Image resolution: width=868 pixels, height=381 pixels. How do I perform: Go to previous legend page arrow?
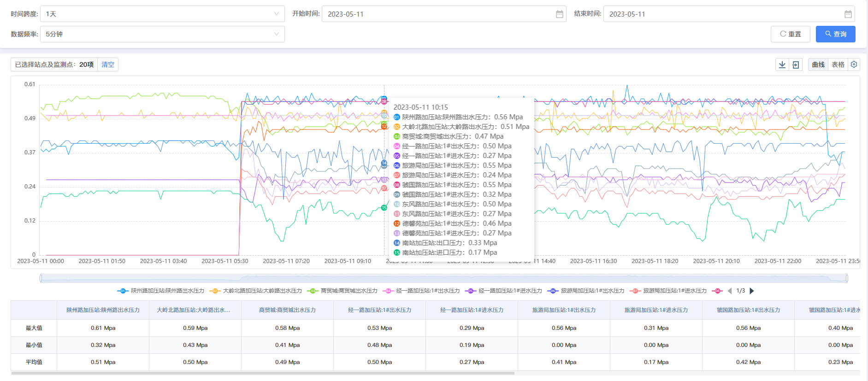pos(730,291)
